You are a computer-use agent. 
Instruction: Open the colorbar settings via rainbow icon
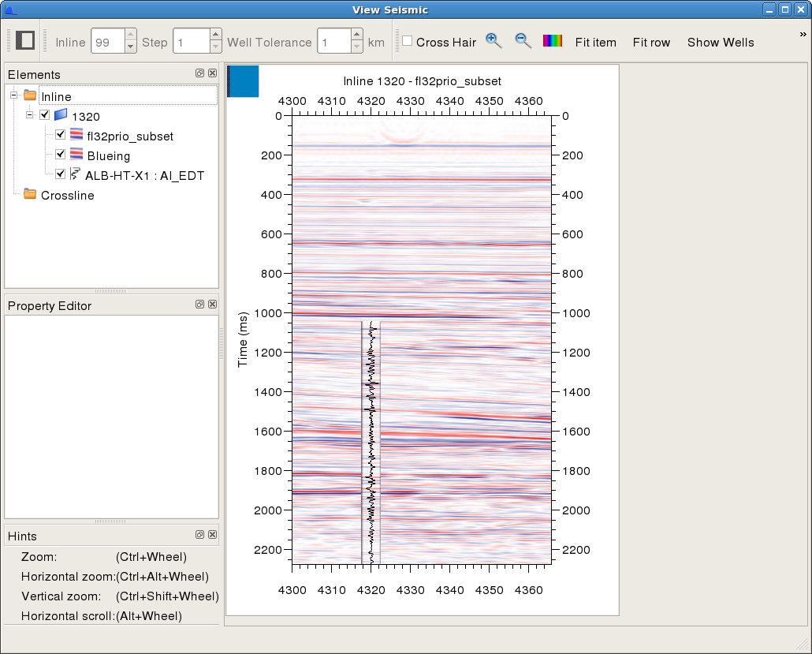pyautogui.click(x=553, y=42)
